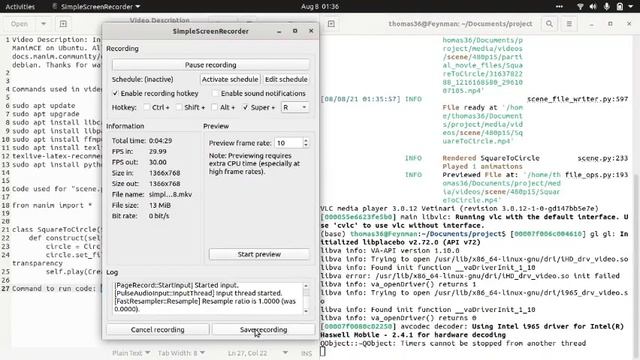Viewport: 640px width, 360px height.
Task: Click File size value 13 MiB
Action: click(x=160, y=205)
